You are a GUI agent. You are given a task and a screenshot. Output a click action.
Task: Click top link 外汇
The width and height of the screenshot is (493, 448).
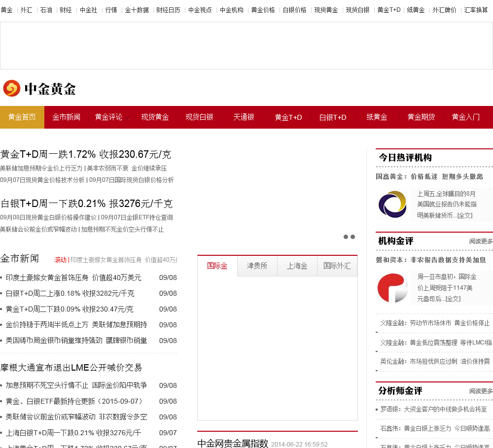pos(27,10)
